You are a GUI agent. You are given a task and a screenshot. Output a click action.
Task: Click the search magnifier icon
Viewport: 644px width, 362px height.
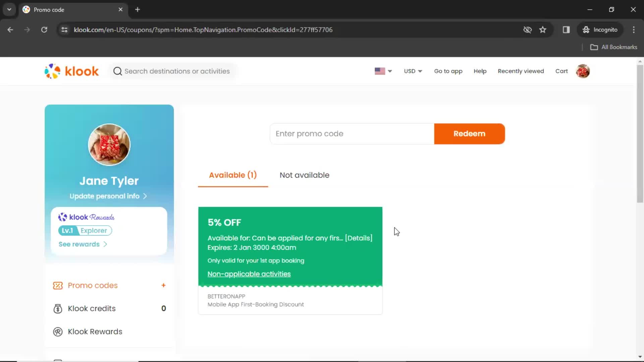(117, 71)
